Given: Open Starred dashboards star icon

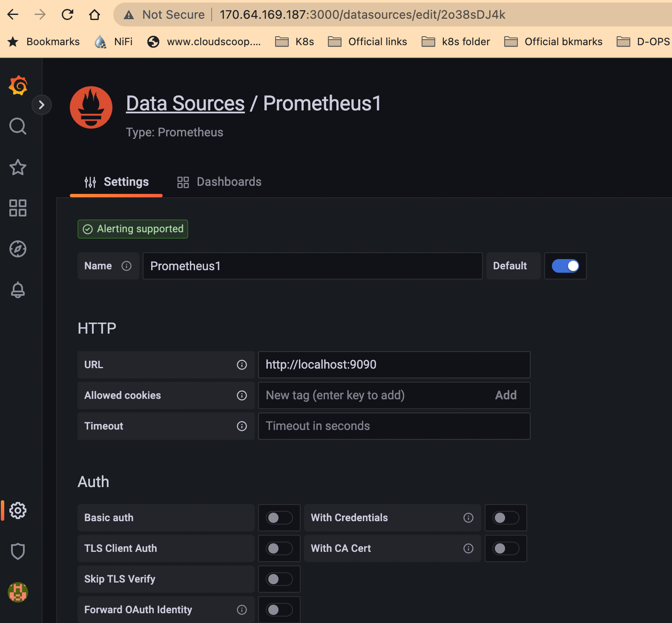Looking at the screenshot, I should coord(18,167).
